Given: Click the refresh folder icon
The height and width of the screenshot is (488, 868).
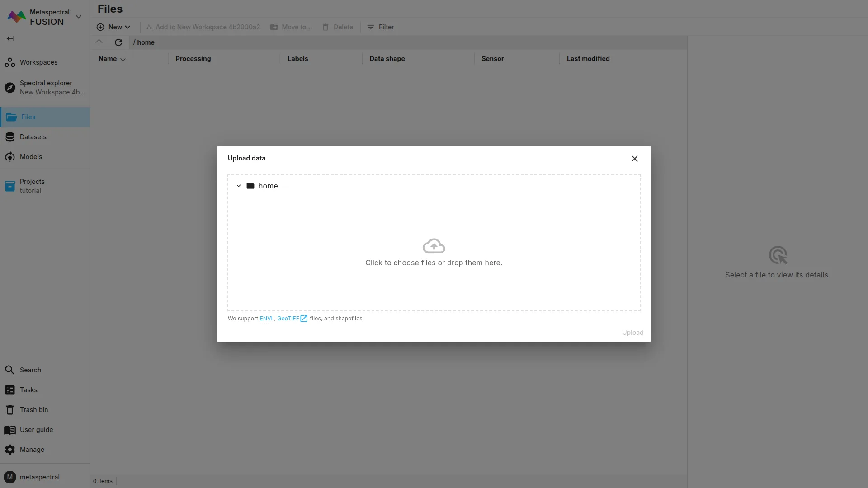Looking at the screenshot, I should (118, 42).
